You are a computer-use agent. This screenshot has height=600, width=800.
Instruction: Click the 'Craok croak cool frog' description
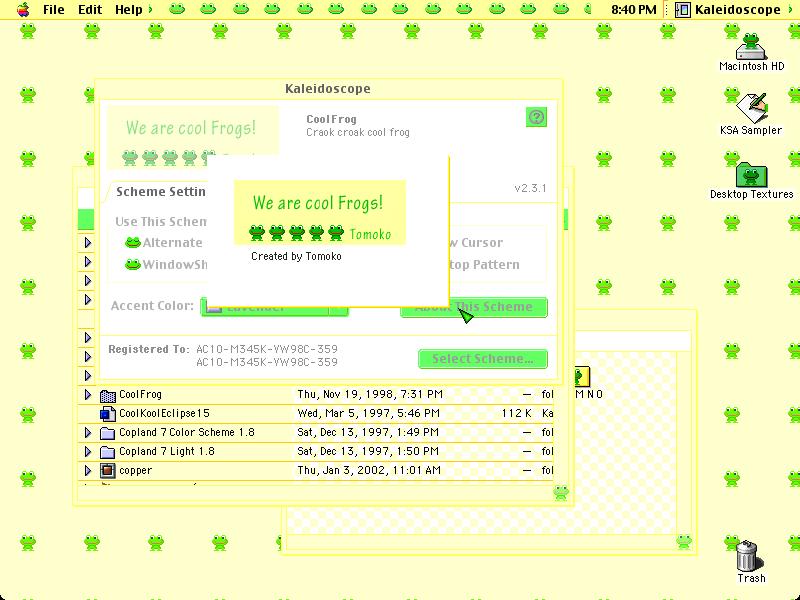(358, 133)
